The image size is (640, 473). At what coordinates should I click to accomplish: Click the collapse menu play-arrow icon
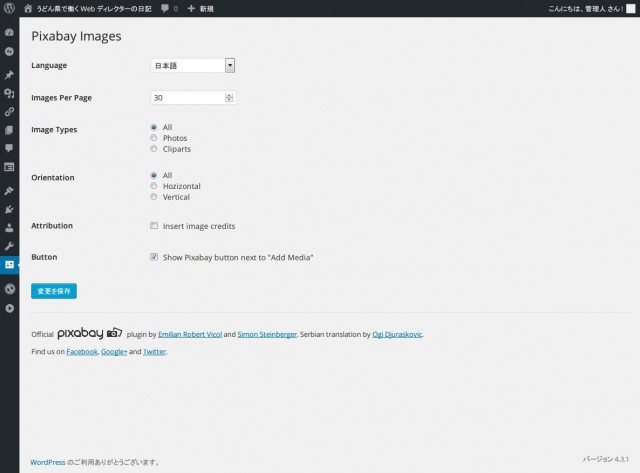point(9,308)
